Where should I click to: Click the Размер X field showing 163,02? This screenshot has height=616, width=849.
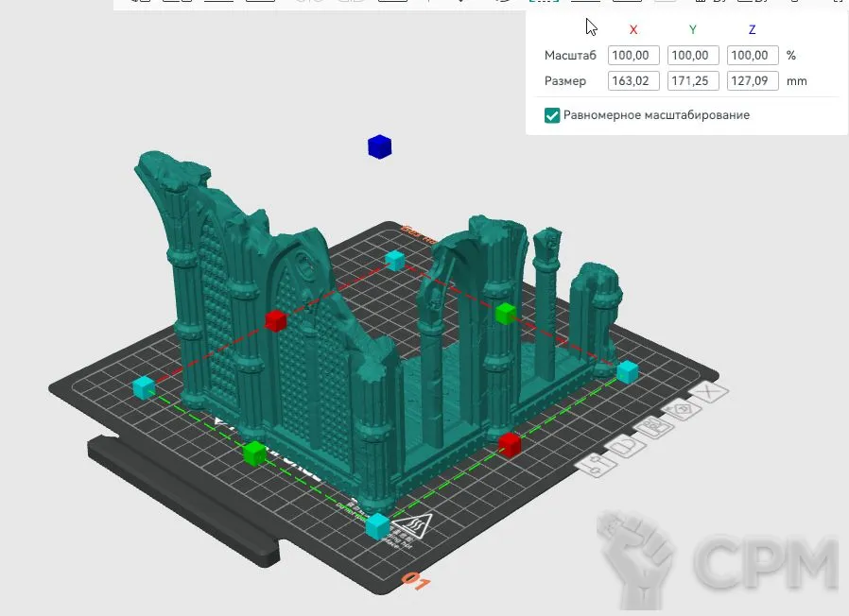633,81
